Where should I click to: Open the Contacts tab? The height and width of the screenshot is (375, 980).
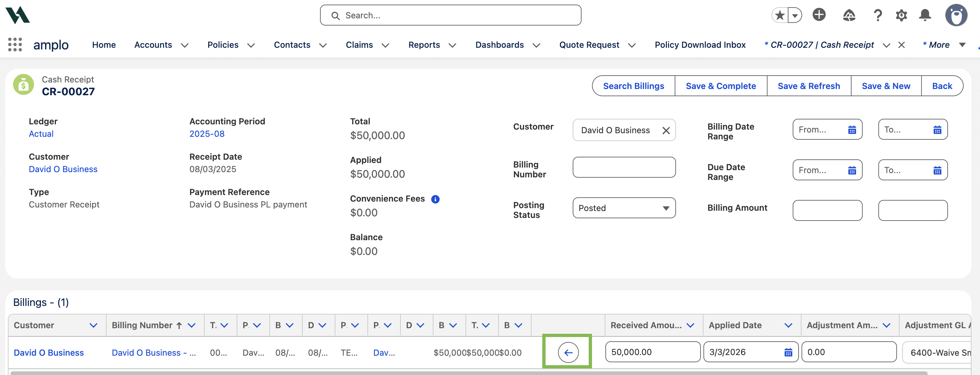(292, 45)
